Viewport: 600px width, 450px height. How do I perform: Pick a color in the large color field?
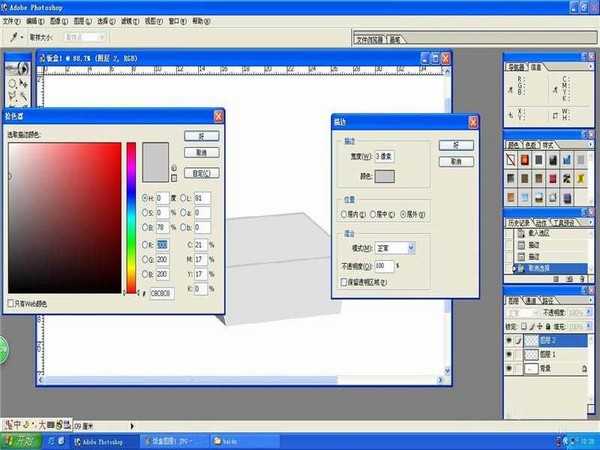[x=65, y=218]
